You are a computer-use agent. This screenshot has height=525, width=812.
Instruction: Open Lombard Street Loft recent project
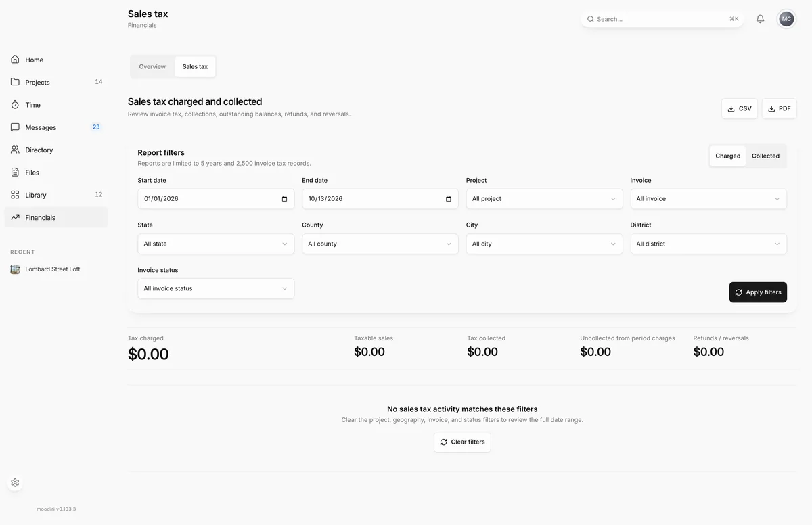tap(56, 269)
